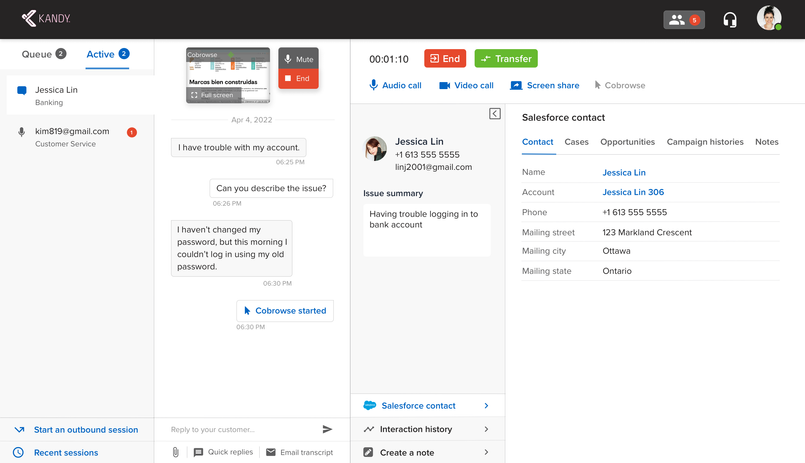Click the Recent sessions clock icon
The width and height of the screenshot is (805, 463).
click(18, 452)
